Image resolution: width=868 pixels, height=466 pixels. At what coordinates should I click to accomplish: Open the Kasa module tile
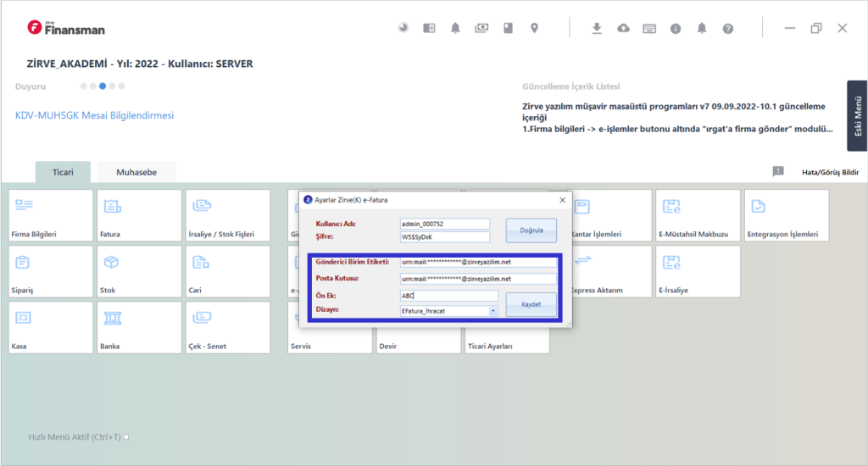point(51,327)
